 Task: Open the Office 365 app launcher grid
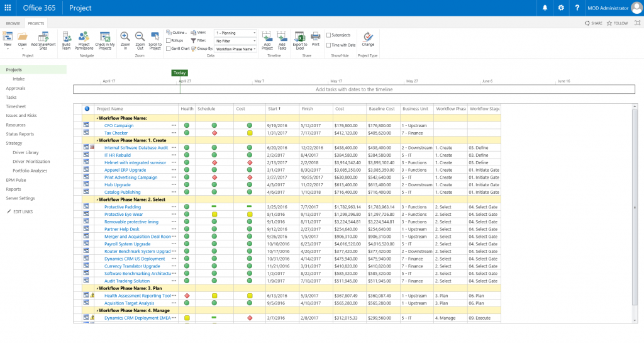(8, 8)
